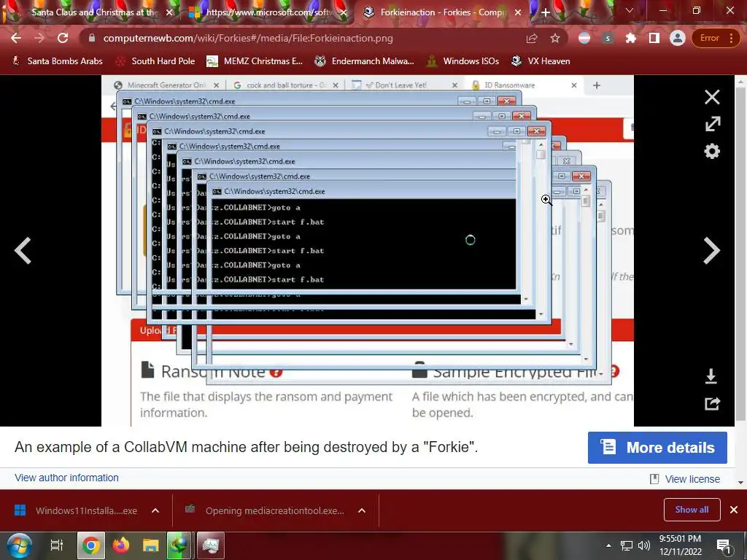Click Show all downloads
Screen dimensions: 747x560
coord(692,510)
